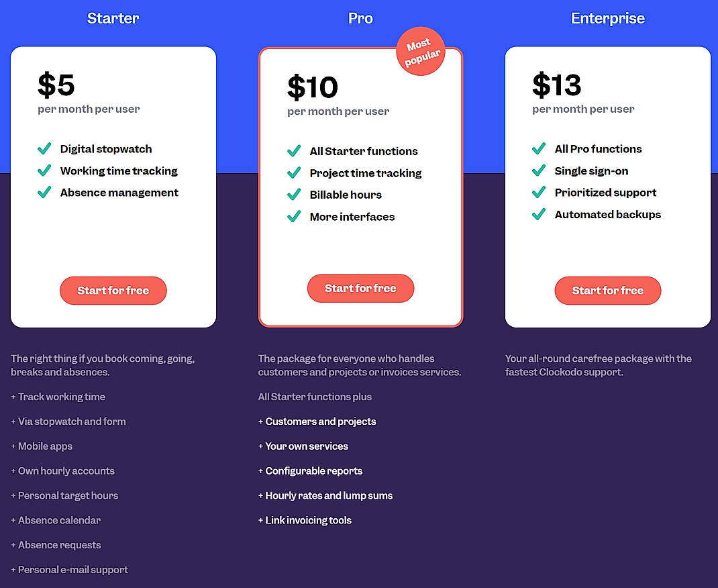Expand the Link invoicing tools item
Image resolution: width=718 pixels, height=588 pixels.
point(306,520)
